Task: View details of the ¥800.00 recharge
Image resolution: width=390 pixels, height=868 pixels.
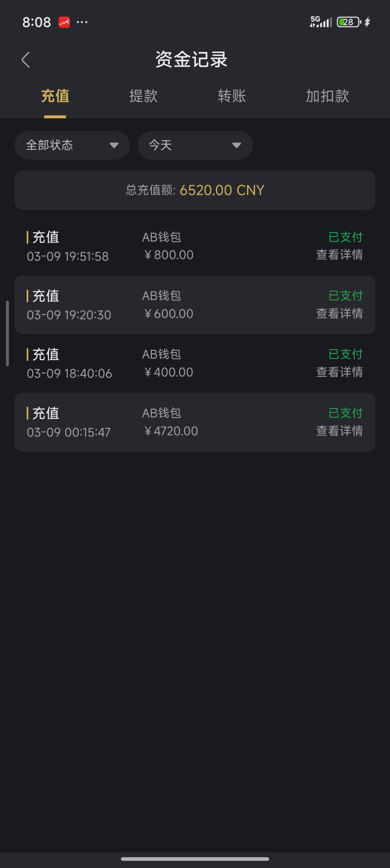Action: click(x=339, y=255)
